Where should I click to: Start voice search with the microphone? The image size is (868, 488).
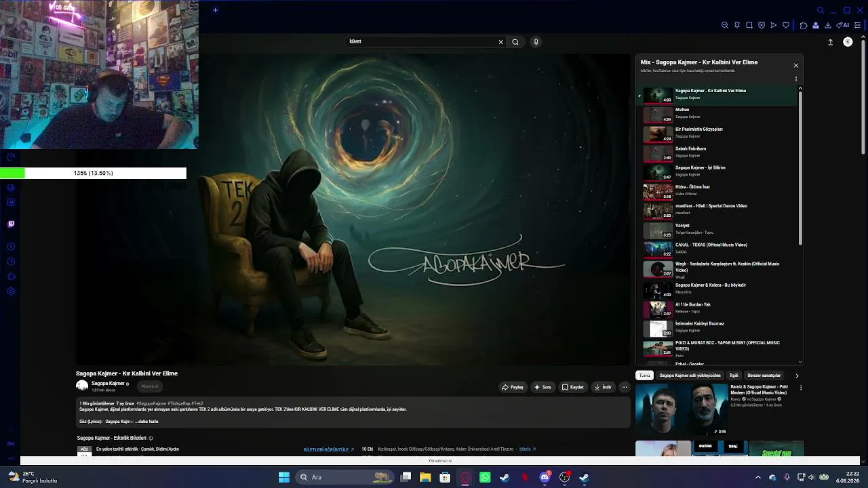536,42
